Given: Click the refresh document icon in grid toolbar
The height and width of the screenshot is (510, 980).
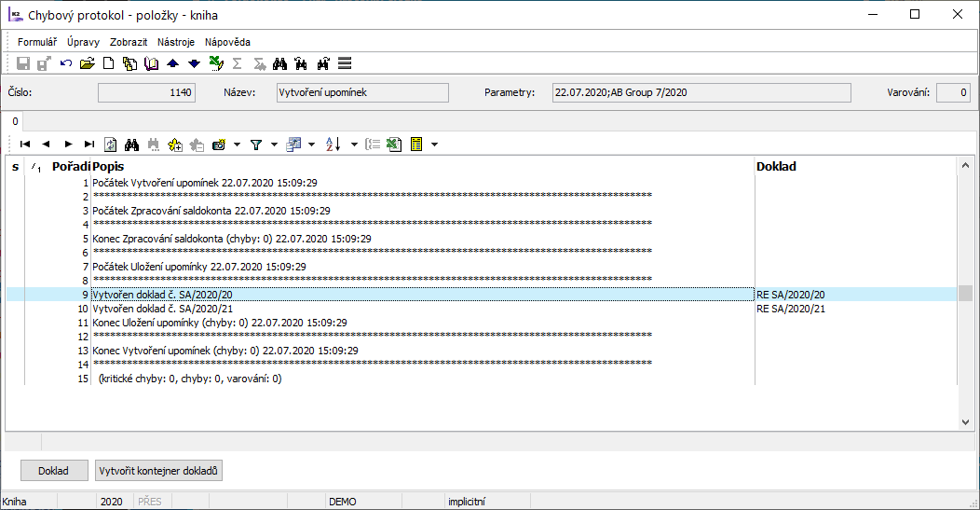Looking at the screenshot, I should point(110,145).
